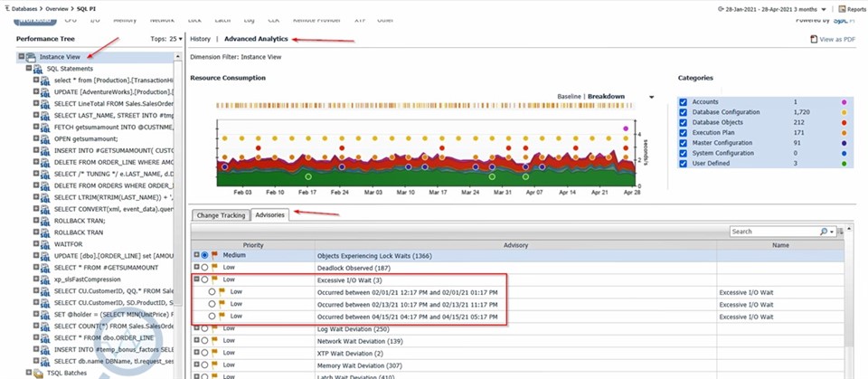Image resolution: width=868 pixels, height=379 pixels.
Task: Click Performance Tree scrollbar up arrow
Action: coord(178,56)
